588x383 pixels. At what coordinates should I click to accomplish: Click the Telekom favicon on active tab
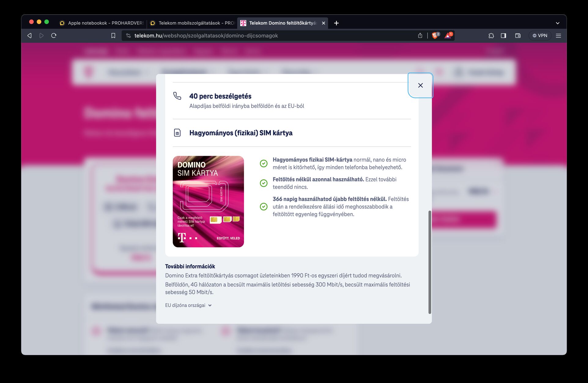tap(243, 23)
